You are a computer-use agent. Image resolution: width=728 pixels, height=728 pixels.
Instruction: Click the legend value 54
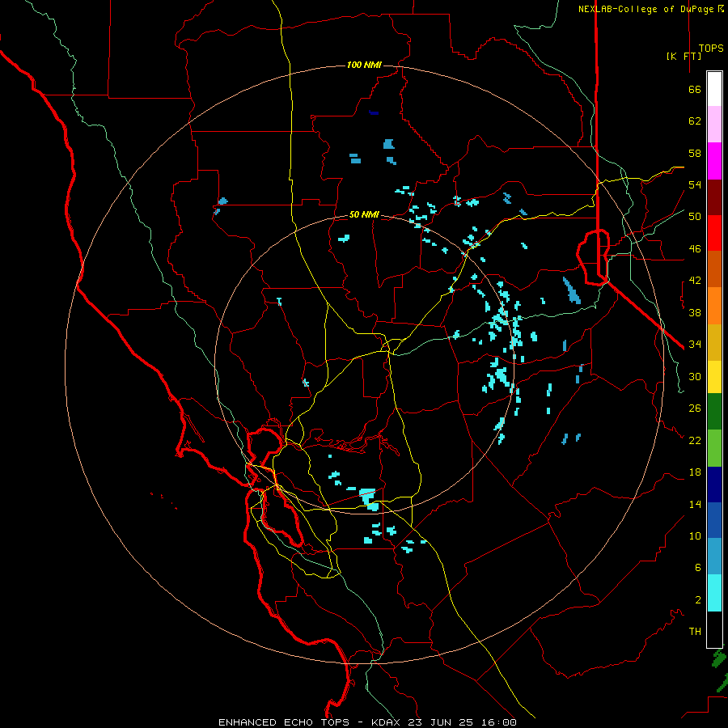tap(695, 184)
